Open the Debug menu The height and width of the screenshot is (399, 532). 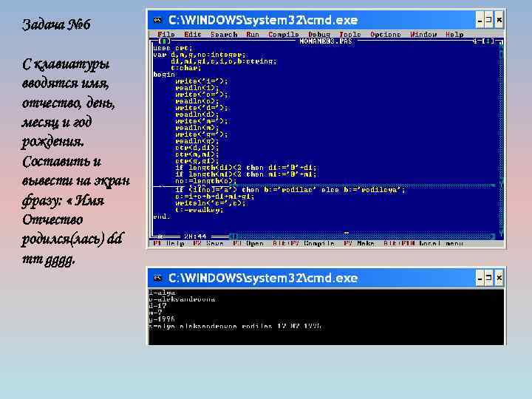[x=319, y=34]
